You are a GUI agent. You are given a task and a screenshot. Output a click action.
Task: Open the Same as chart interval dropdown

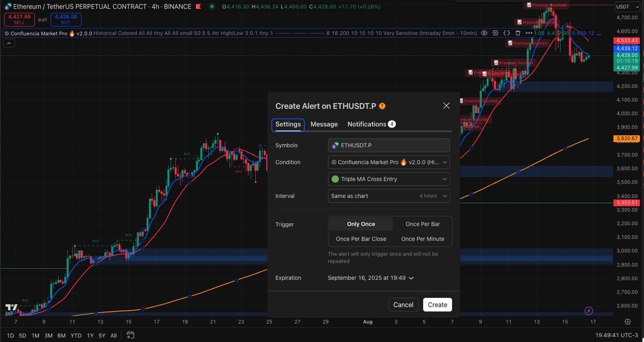(x=389, y=196)
